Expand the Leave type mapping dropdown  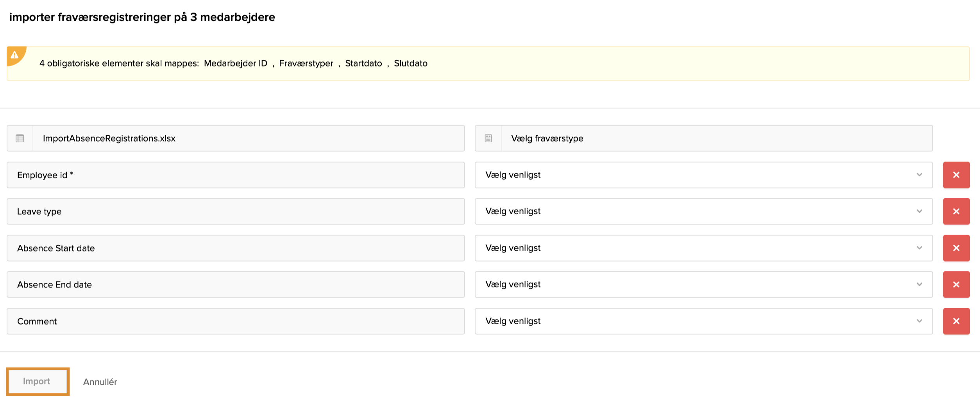pyautogui.click(x=703, y=211)
